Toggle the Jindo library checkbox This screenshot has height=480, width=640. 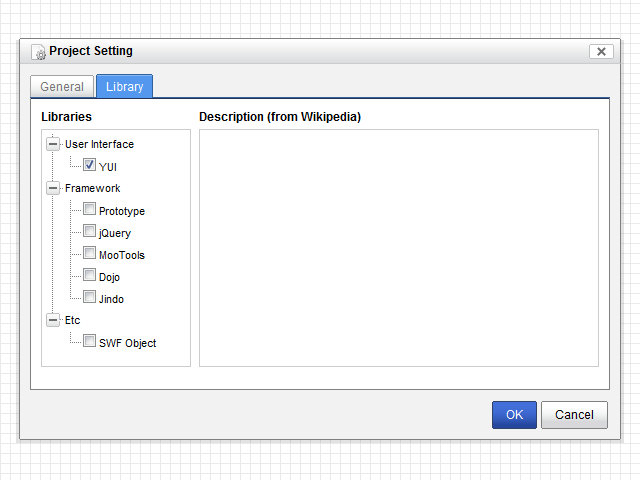coord(90,298)
